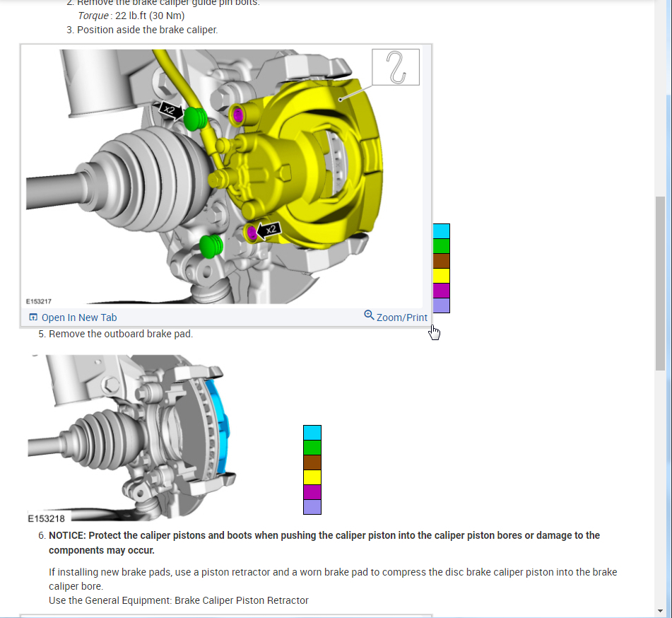Image resolution: width=672 pixels, height=618 pixels.
Task: Select lavender swatch in lower color legend
Action: [x=312, y=507]
